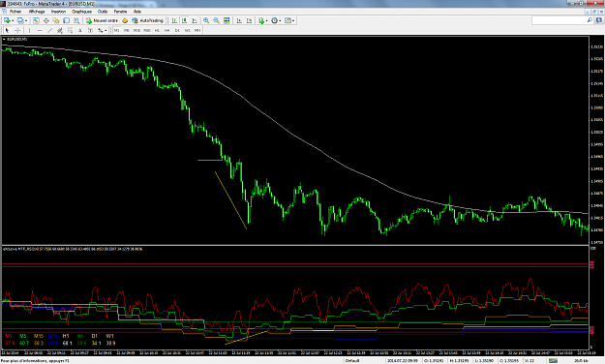
Task: Open the community chat icon
Action: [599, 20]
